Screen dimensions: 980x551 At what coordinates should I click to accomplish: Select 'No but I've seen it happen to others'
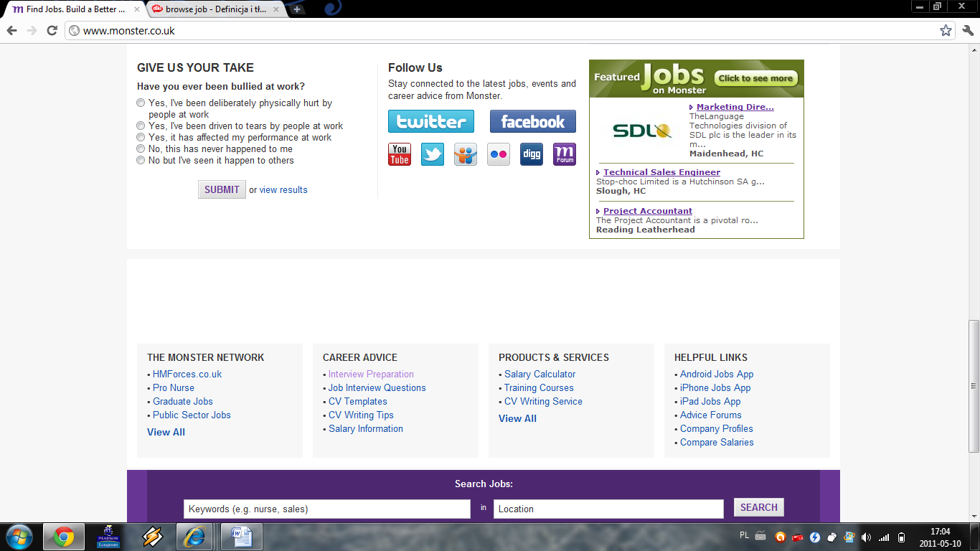tap(141, 160)
